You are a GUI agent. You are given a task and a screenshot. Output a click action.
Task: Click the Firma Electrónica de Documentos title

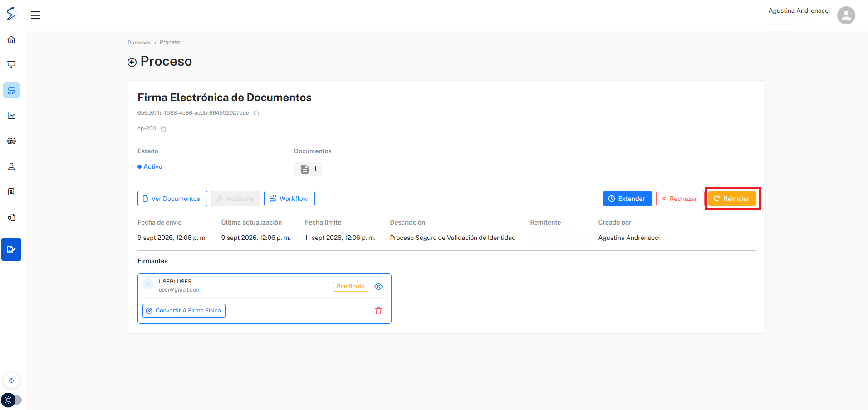click(x=225, y=98)
